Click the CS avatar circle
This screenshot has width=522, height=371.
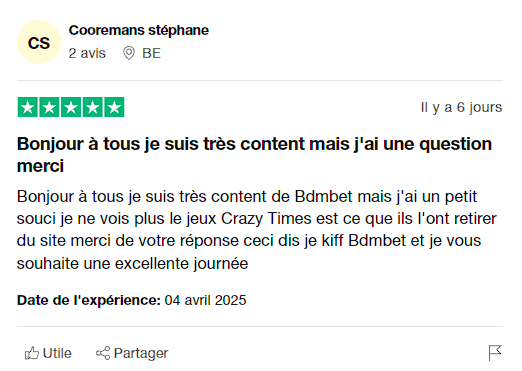point(39,42)
